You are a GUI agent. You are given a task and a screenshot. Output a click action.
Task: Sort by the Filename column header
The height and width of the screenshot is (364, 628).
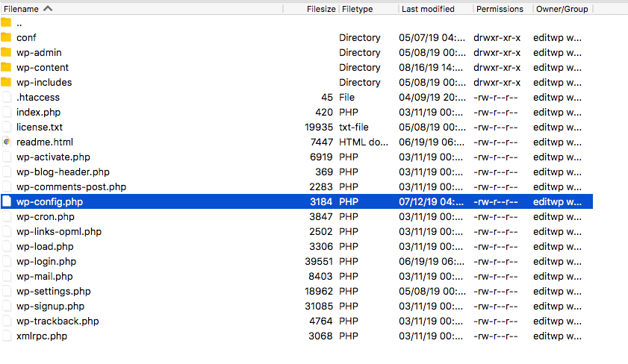21,9
